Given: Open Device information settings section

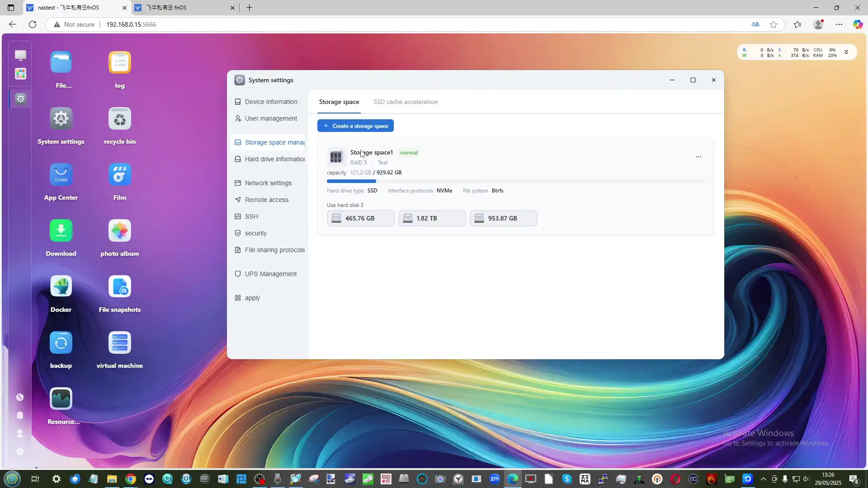Looking at the screenshot, I should (268, 102).
